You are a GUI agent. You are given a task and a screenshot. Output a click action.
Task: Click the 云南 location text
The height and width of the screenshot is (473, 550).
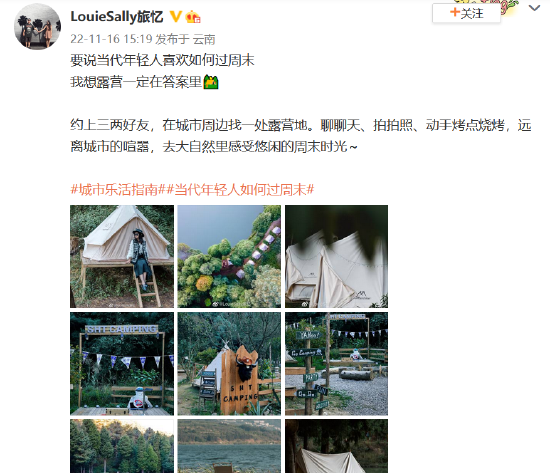(x=204, y=39)
